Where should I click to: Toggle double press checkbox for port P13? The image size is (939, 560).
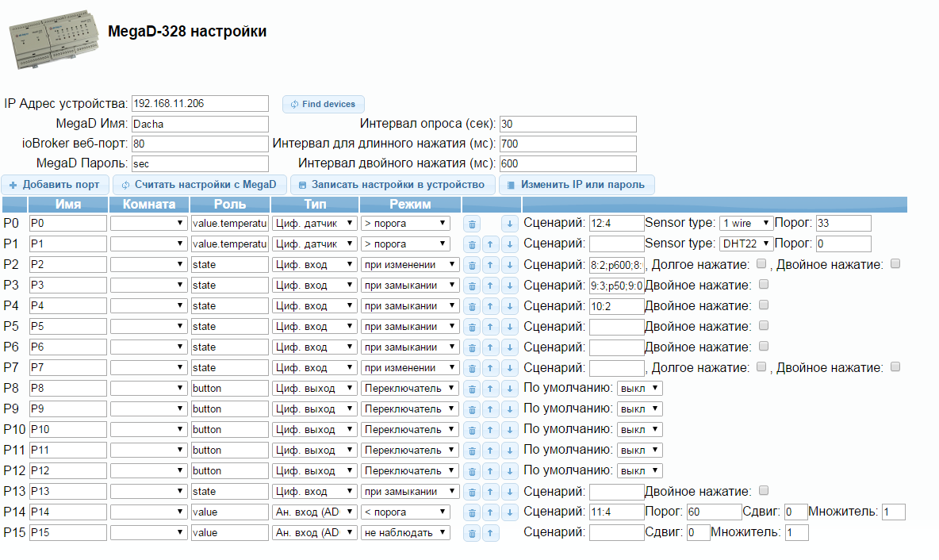(x=764, y=490)
